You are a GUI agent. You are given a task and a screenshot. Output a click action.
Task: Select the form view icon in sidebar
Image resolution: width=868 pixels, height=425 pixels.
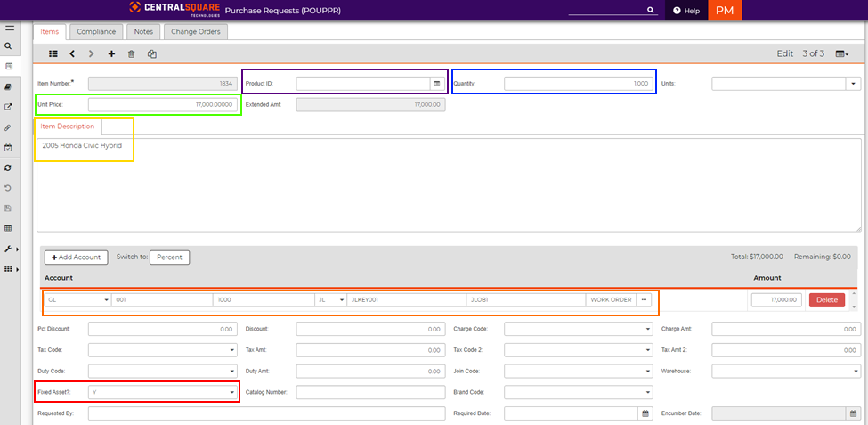point(8,67)
